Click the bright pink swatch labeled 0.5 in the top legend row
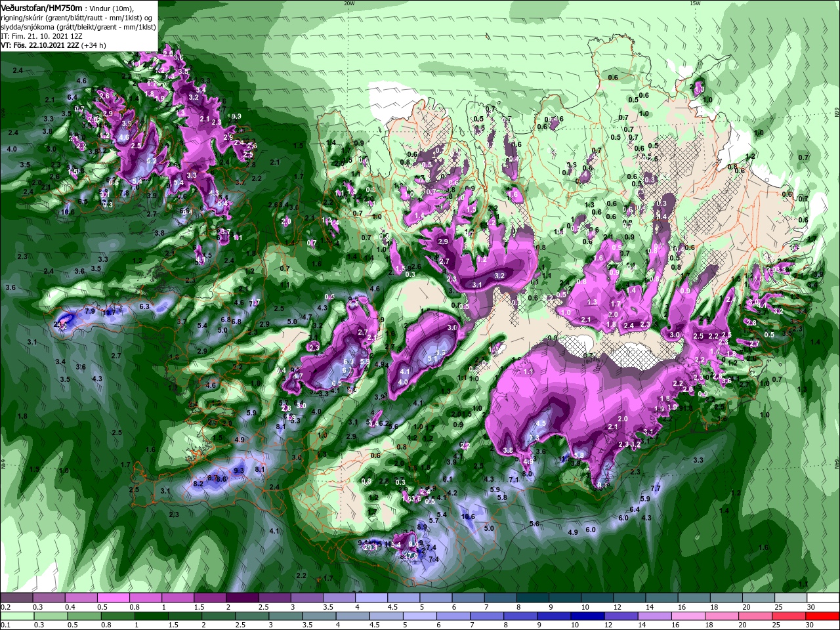840x630 pixels. click(x=113, y=598)
